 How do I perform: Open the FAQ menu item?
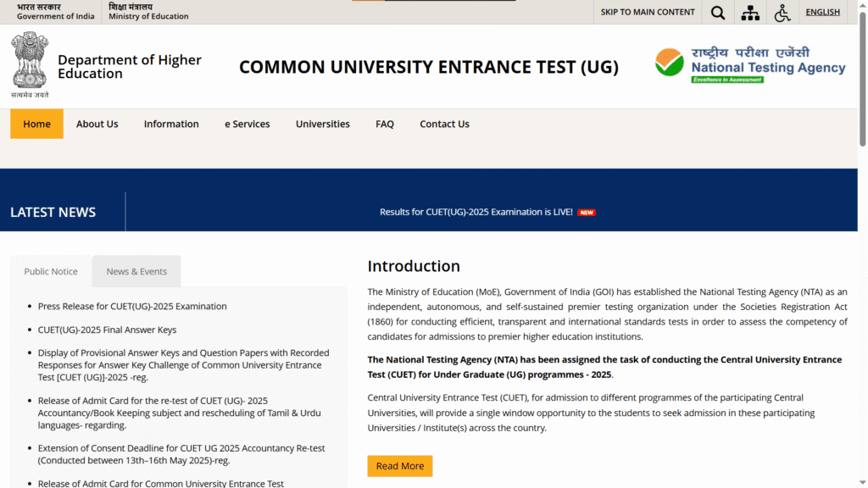tap(385, 124)
